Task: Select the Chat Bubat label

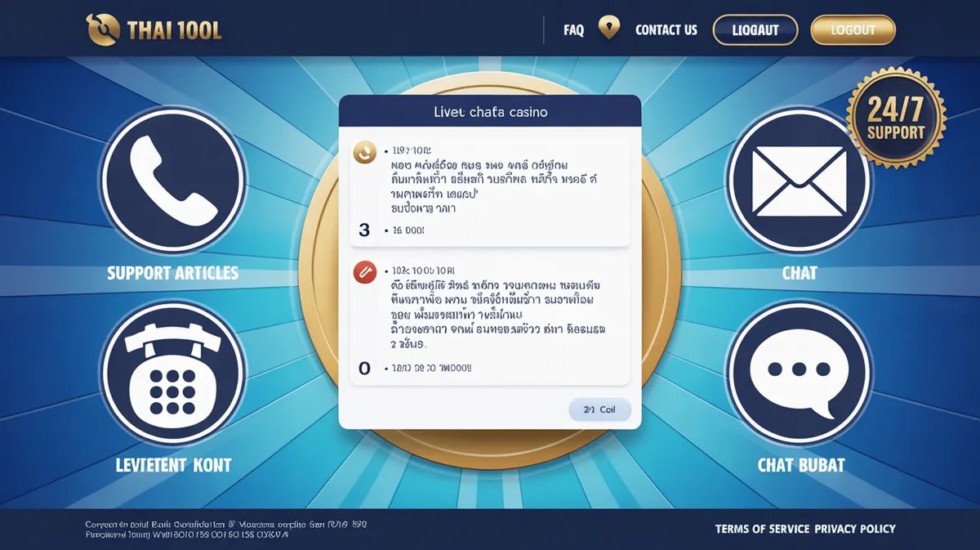Action: pyautogui.click(x=801, y=466)
